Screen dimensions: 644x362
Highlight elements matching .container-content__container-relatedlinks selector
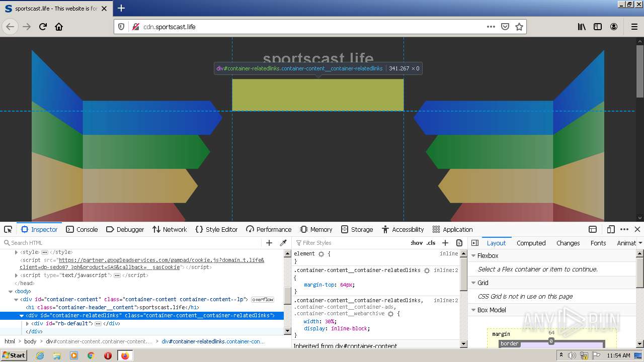pos(427,270)
